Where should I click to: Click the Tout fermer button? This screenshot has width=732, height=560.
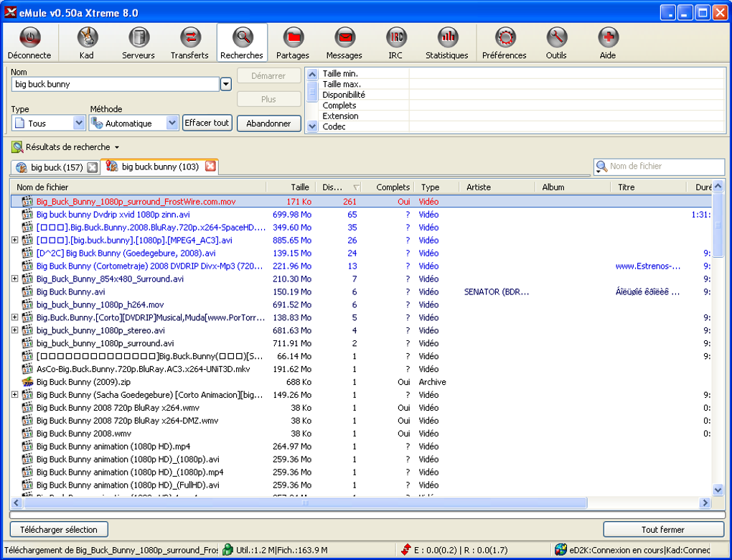(x=663, y=530)
